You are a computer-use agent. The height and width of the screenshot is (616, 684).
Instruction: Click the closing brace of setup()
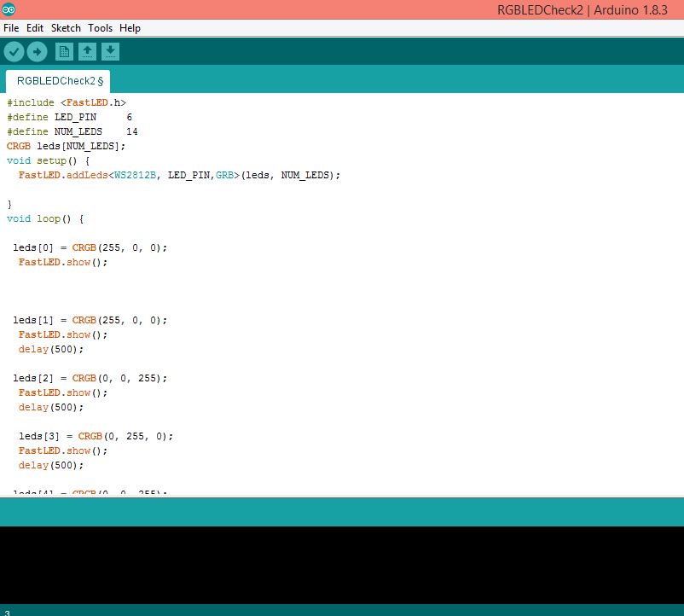point(9,204)
